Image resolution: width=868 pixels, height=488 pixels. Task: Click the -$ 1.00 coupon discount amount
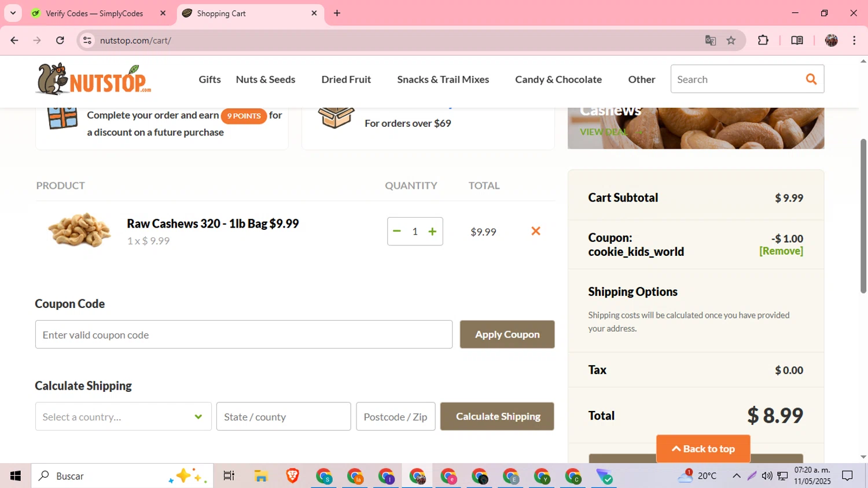pyautogui.click(x=787, y=239)
